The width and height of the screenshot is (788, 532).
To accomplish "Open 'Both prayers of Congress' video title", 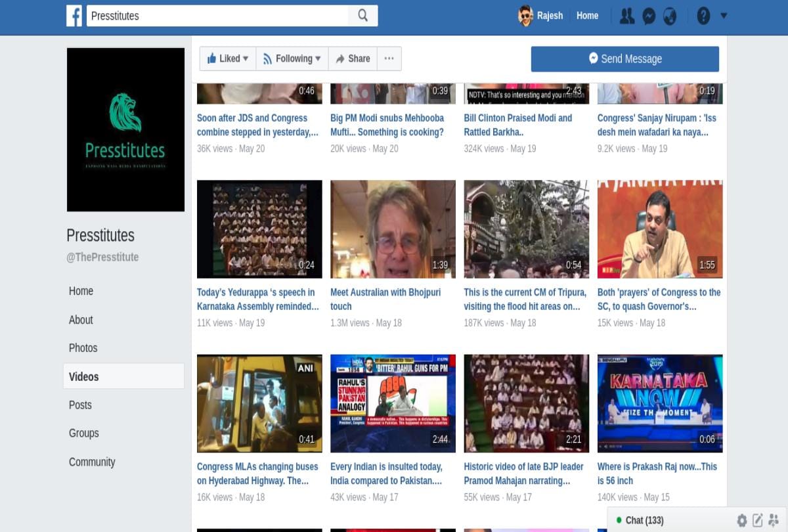I will point(659,299).
